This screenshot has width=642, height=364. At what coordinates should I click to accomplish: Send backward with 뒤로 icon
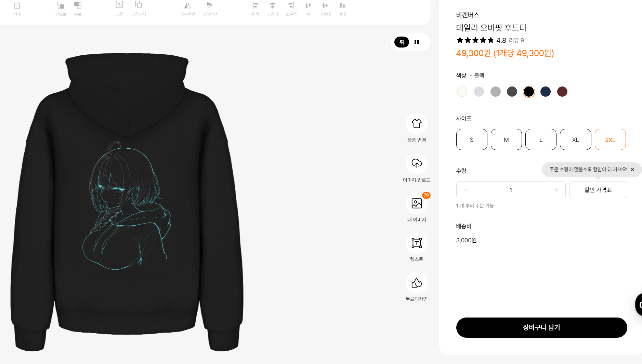78,5
